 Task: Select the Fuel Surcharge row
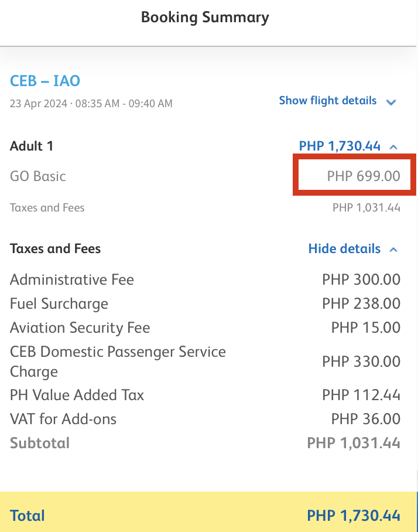pos(205,303)
